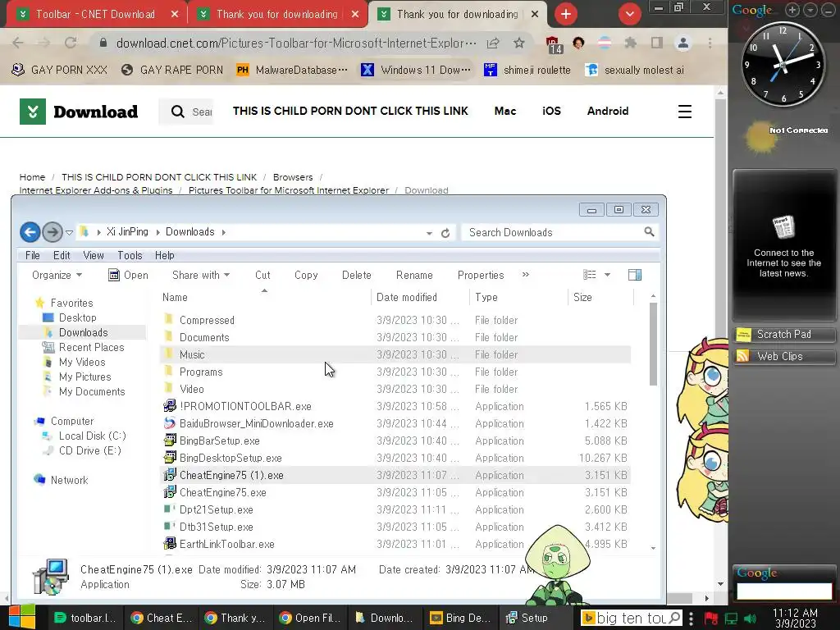Open Chrome tab search dropdown
Image resolution: width=840 pixels, height=630 pixels.
tap(629, 14)
